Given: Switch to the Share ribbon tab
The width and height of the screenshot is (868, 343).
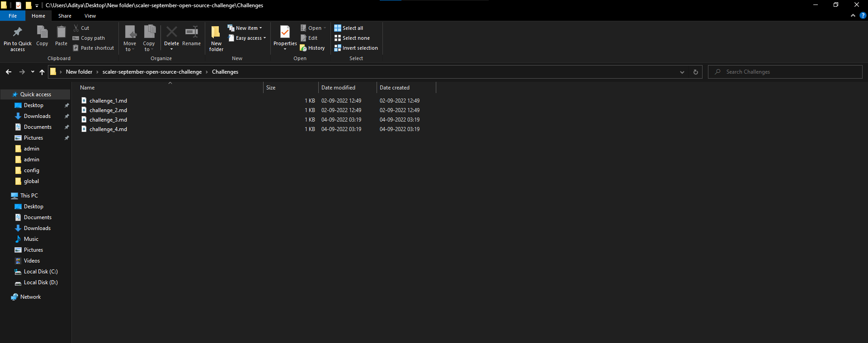Looking at the screenshot, I should tap(65, 16).
